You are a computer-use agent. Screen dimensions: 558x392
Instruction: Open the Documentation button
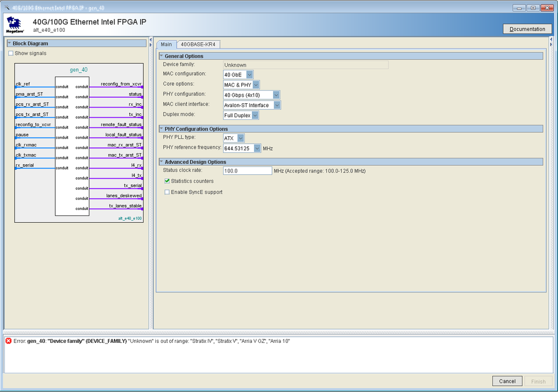point(527,29)
